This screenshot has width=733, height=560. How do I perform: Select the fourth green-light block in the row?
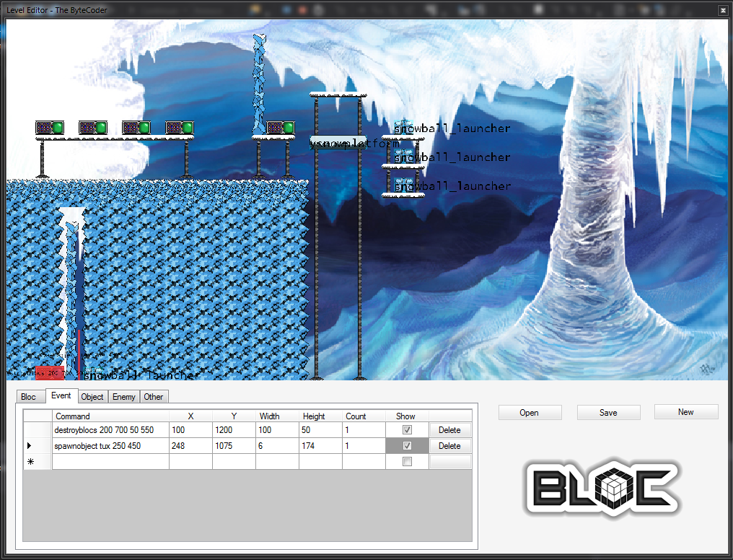(x=180, y=128)
